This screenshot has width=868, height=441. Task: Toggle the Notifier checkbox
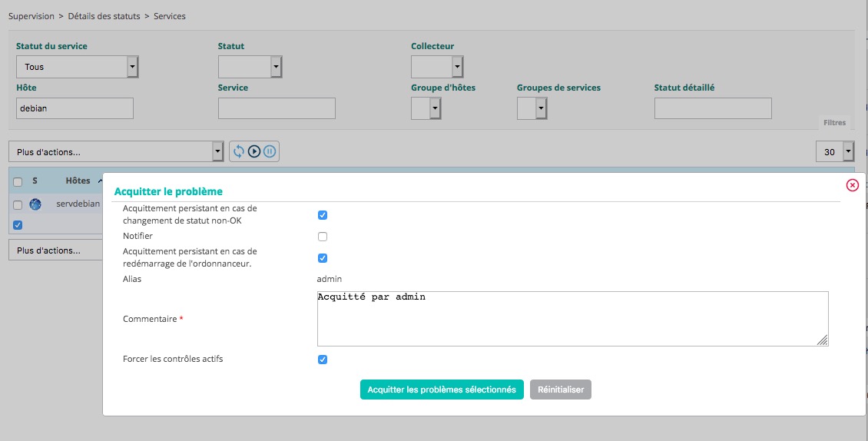[323, 237]
